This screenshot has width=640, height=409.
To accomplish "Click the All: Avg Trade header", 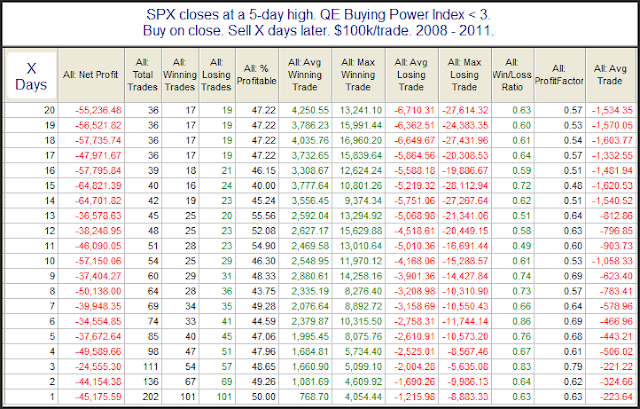I will click(611, 75).
